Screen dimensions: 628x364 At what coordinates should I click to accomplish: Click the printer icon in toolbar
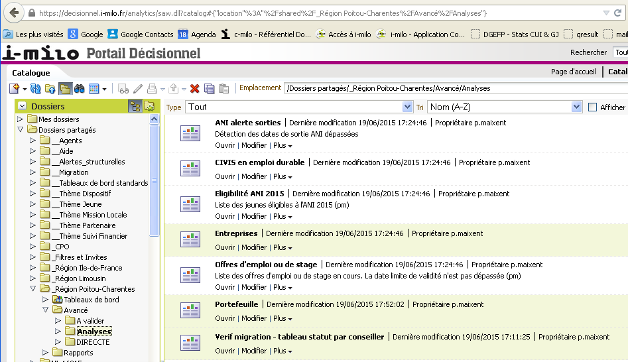tap(153, 88)
